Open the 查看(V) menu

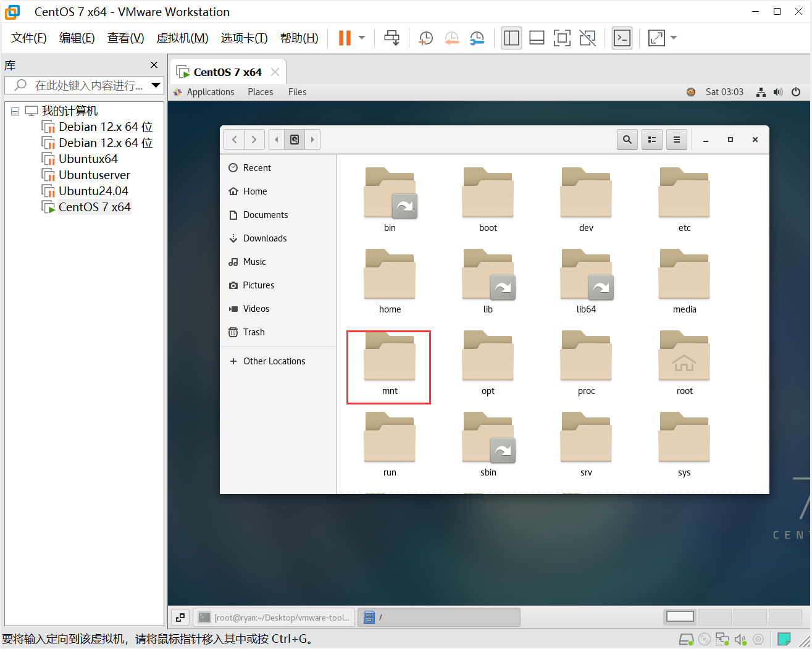[x=126, y=38]
